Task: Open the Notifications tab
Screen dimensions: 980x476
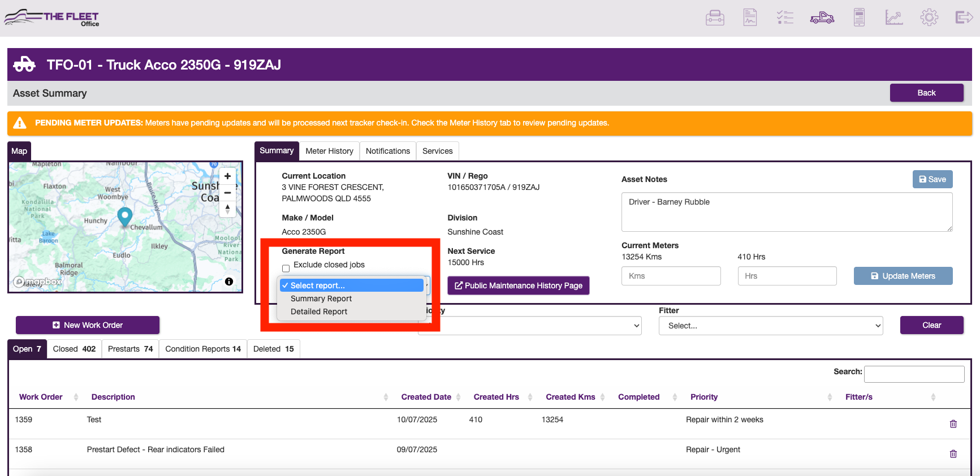Action: point(388,151)
